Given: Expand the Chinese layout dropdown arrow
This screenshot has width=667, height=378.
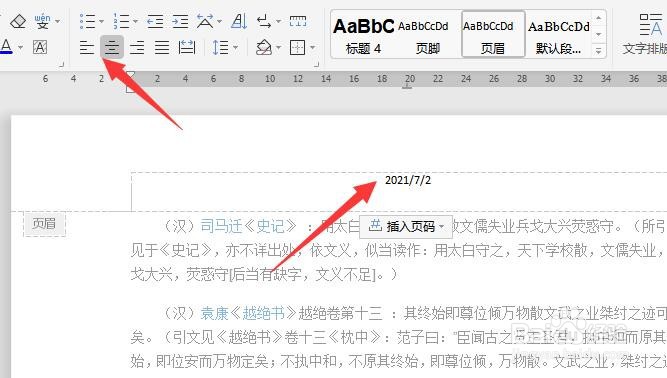Looking at the screenshot, I should click(x=219, y=21).
